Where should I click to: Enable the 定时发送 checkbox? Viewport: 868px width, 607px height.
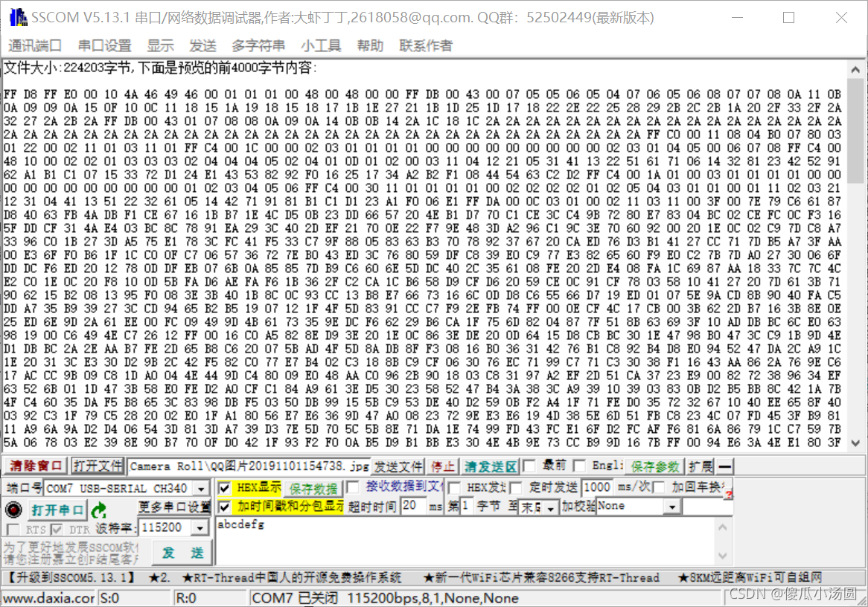click(516, 487)
